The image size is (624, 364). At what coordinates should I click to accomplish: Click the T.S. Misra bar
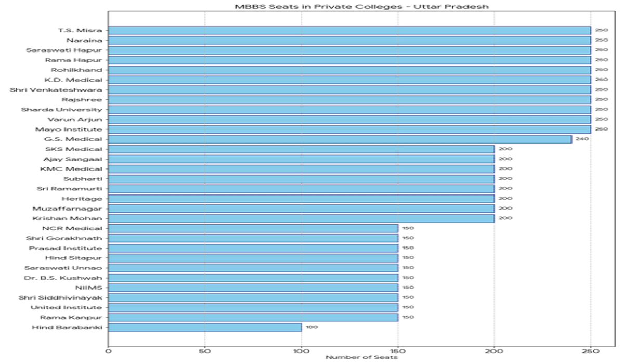pyautogui.click(x=349, y=30)
